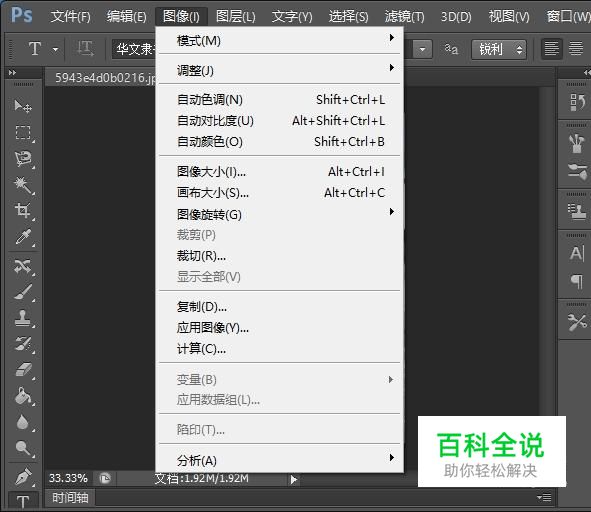Open the 文字(Y) menu
Screen dimensions: 591x512
pos(292,16)
